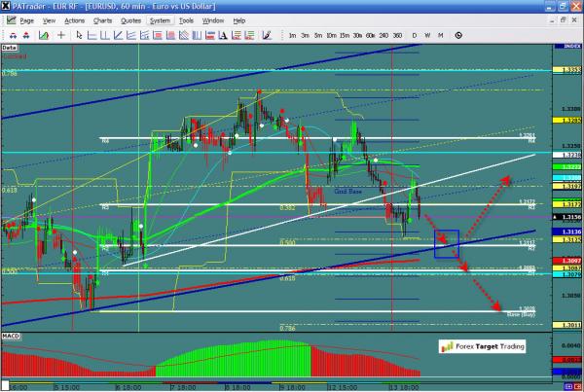Switch chart to 60m timeframe
The height and width of the screenshot is (392, 584).
coord(372,34)
